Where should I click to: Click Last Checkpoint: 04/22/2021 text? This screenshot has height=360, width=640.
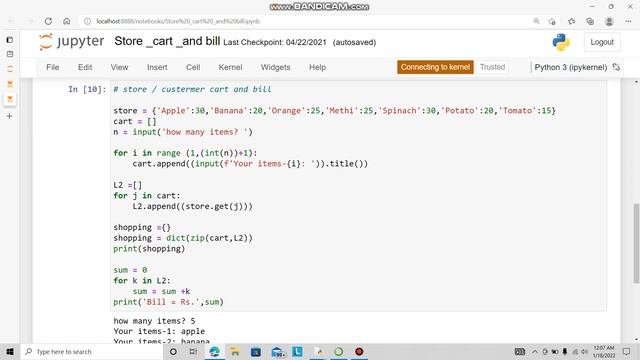(x=275, y=42)
